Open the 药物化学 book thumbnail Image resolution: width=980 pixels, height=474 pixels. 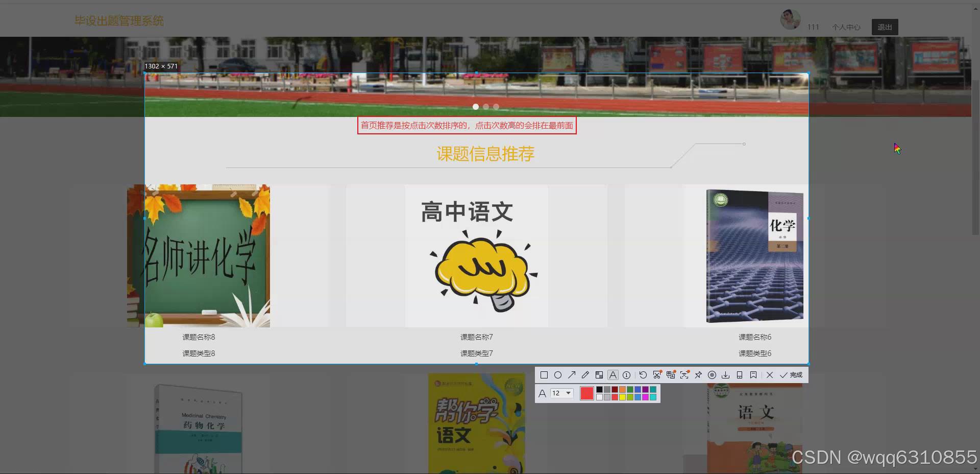[x=199, y=429]
